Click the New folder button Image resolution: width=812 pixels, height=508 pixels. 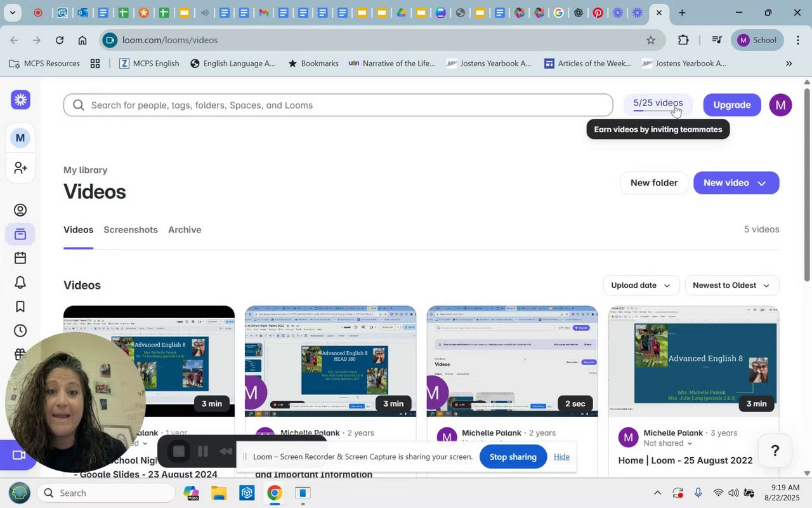coord(654,183)
